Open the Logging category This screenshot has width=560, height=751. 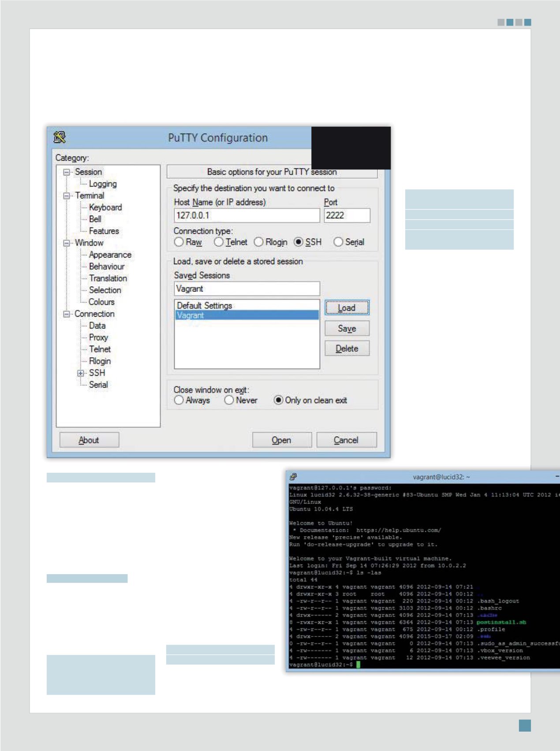pyautogui.click(x=103, y=184)
